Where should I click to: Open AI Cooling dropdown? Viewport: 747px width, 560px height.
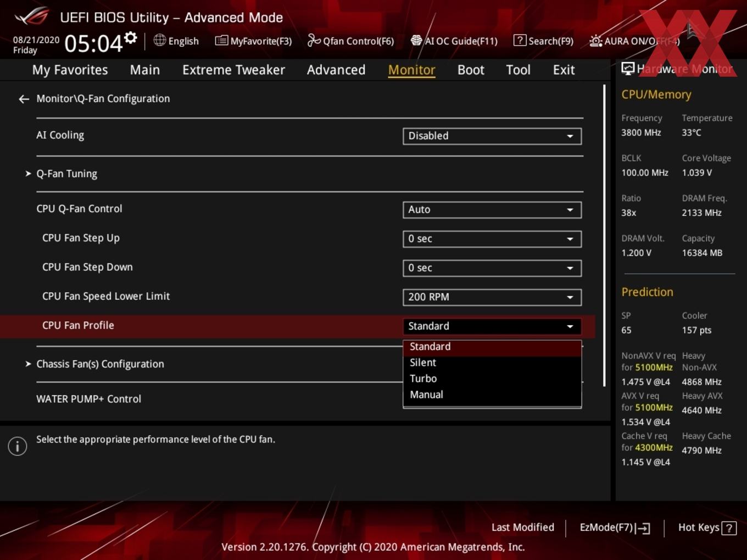click(x=492, y=136)
